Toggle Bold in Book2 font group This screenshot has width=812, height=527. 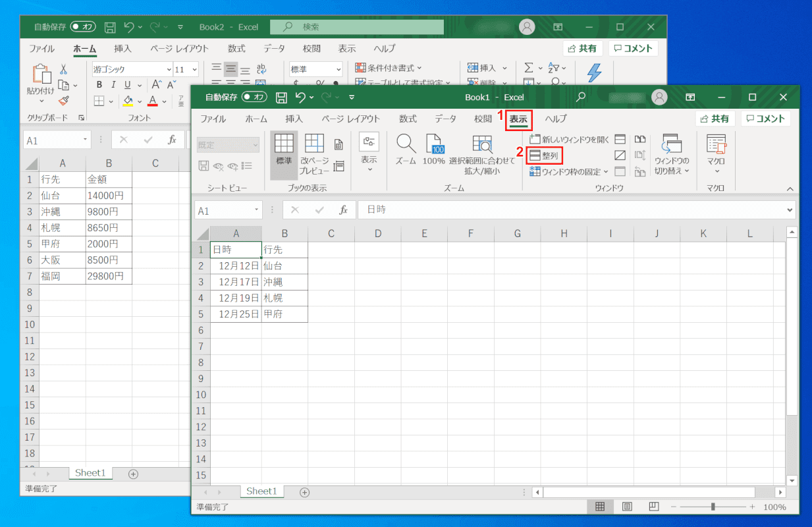[x=99, y=84]
